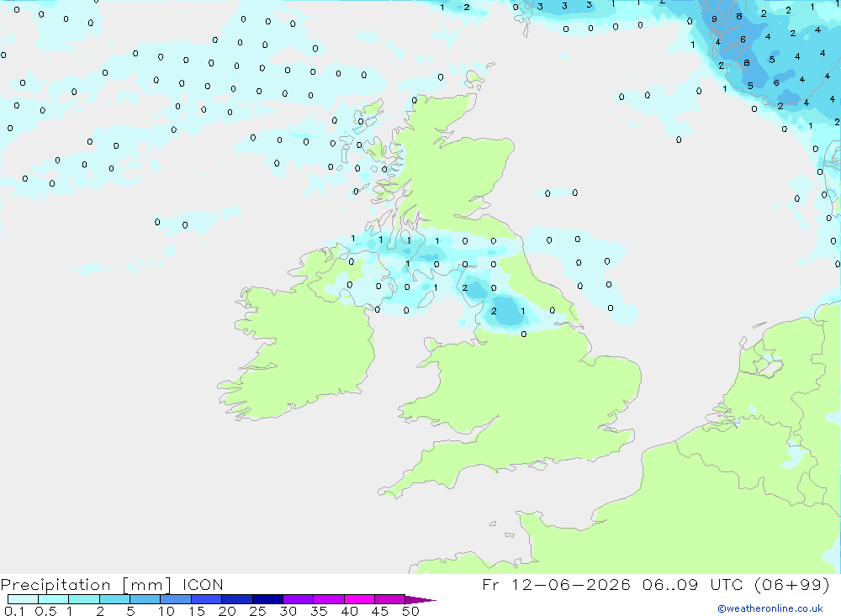The image size is (841, 616).
Task: Click the '30' legend scale label
Action: [288, 611]
